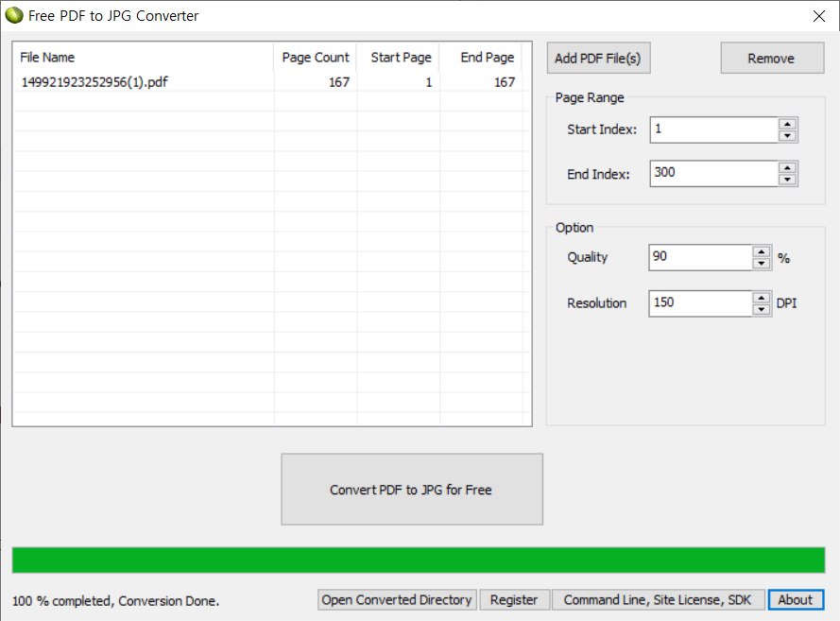Decrease the Resolution DPI

click(x=762, y=310)
